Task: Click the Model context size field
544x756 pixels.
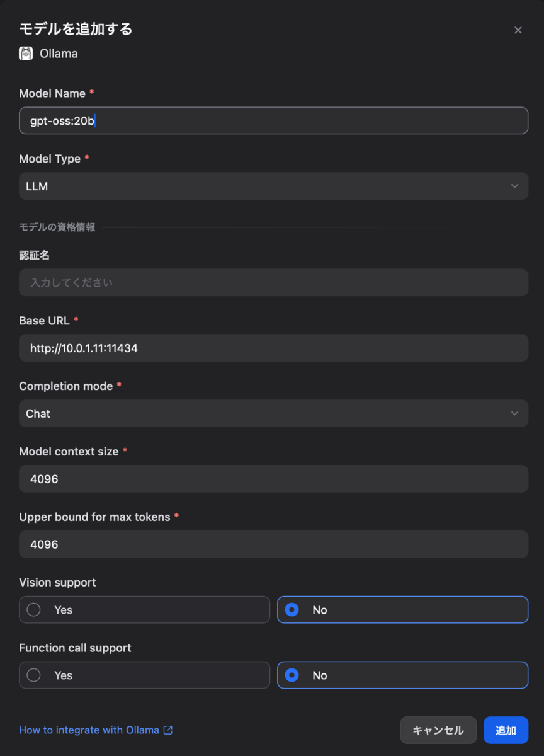Action: [273, 479]
